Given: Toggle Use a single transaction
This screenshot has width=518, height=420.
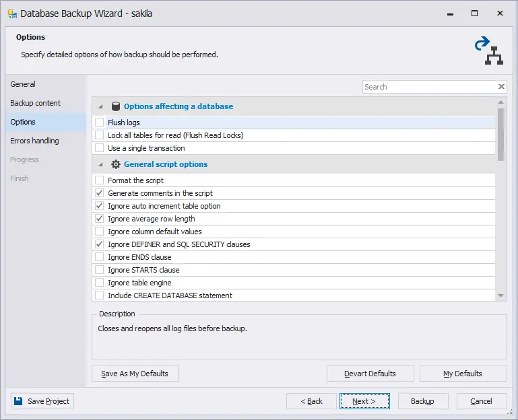Looking at the screenshot, I should (99, 148).
